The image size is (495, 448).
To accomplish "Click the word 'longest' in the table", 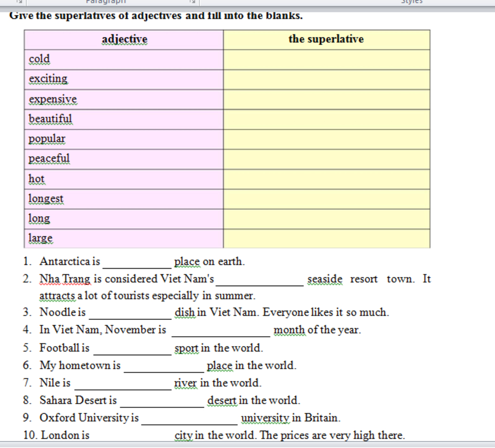I will [x=46, y=199].
